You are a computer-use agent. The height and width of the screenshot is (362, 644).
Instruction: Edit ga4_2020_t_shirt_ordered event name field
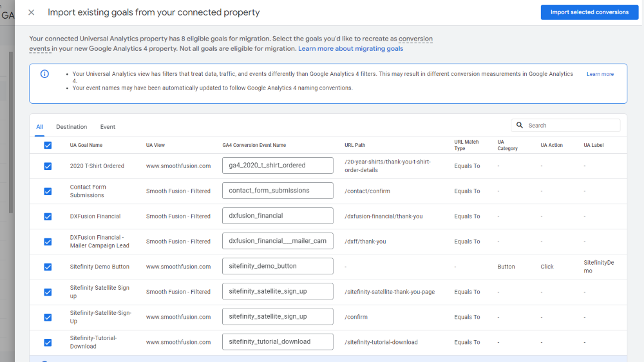click(278, 165)
